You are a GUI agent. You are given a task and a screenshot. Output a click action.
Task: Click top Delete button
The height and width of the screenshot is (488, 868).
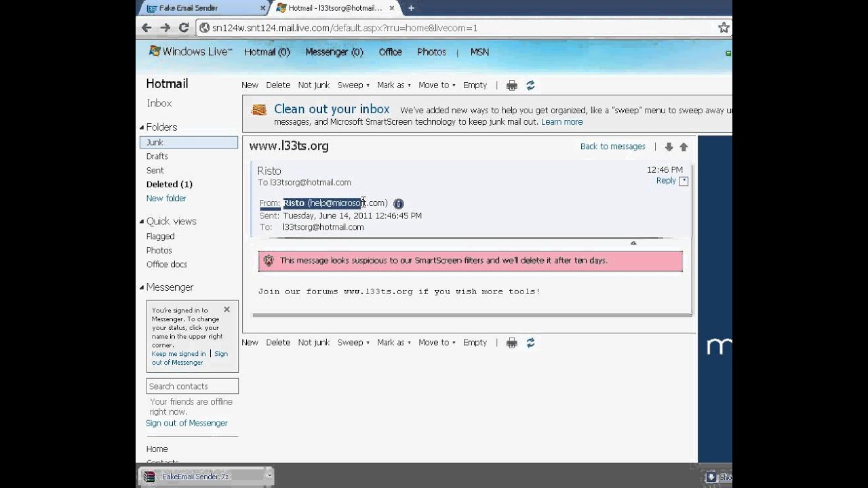278,85
